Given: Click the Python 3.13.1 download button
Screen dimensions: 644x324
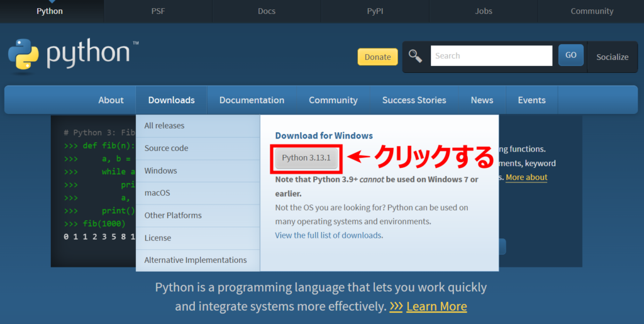Looking at the screenshot, I should click(x=306, y=158).
